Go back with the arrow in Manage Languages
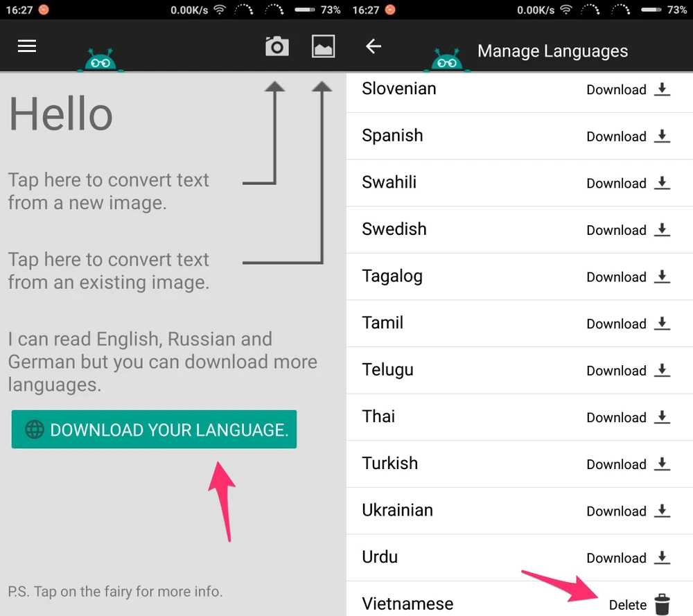 point(374,46)
